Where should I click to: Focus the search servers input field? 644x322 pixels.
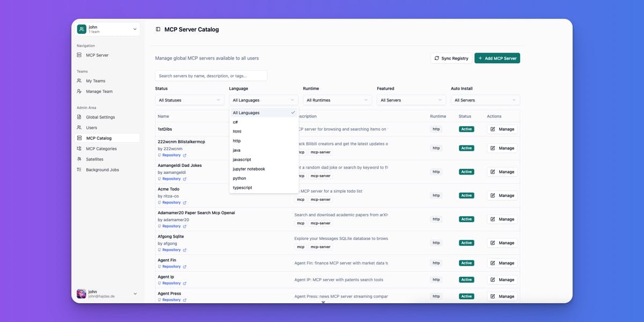pyautogui.click(x=211, y=76)
